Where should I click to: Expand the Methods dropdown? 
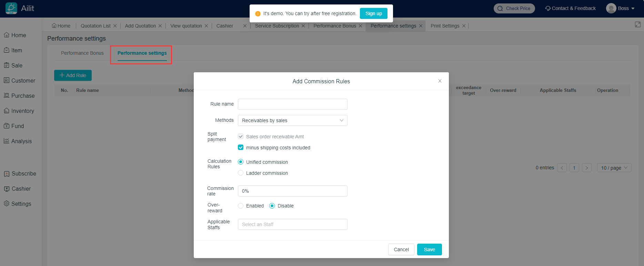pos(292,120)
